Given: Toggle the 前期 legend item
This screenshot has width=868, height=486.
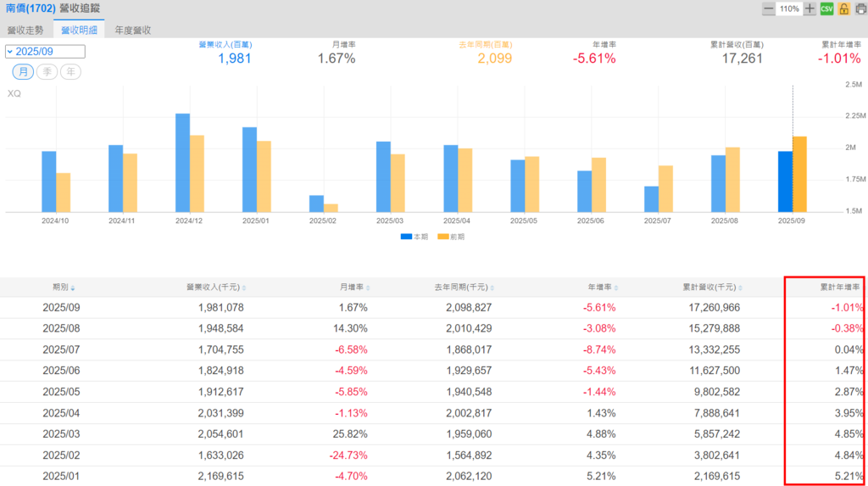Looking at the screenshot, I should click(x=451, y=237).
